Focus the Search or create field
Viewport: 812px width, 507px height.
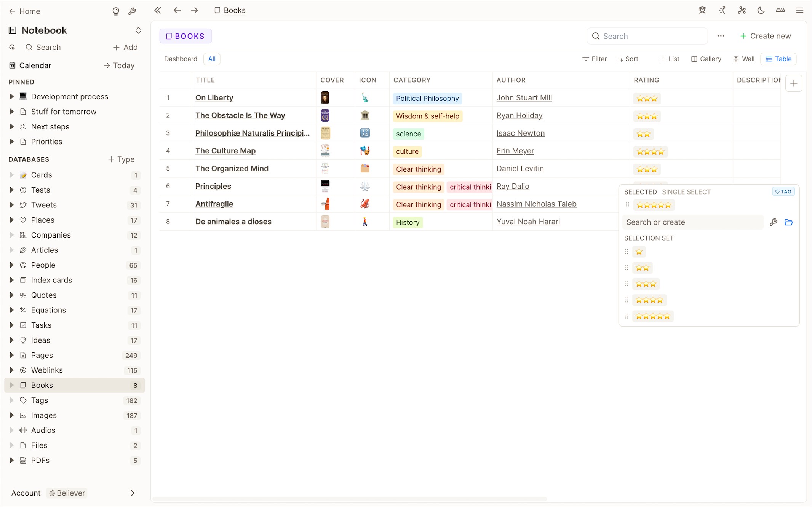pyautogui.click(x=692, y=222)
